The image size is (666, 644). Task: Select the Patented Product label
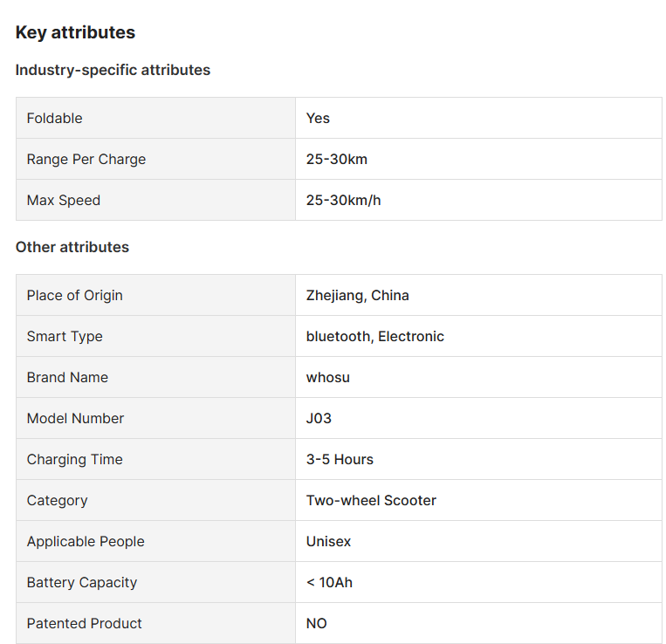pyautogui.click(x=84, y=623)
